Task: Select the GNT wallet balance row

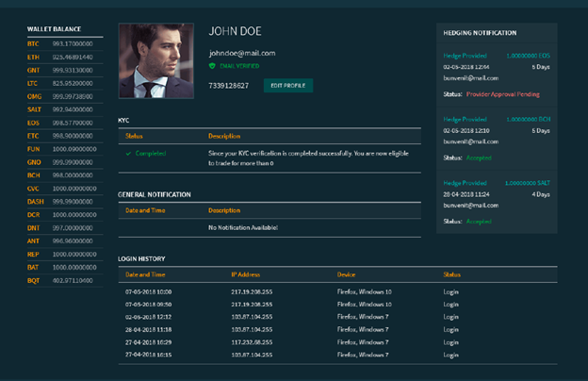Action: pyautogui.click(x=65, y=70)
